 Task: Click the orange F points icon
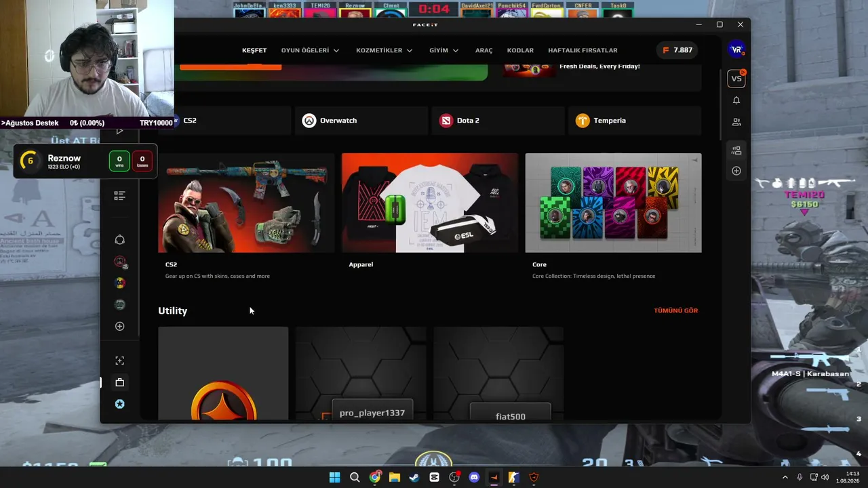[x=666, y=50]
